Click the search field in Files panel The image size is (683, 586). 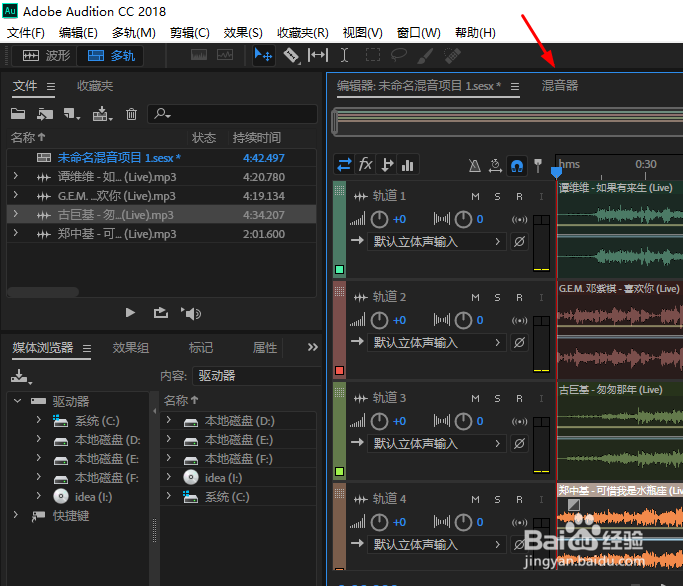[233, 114]
